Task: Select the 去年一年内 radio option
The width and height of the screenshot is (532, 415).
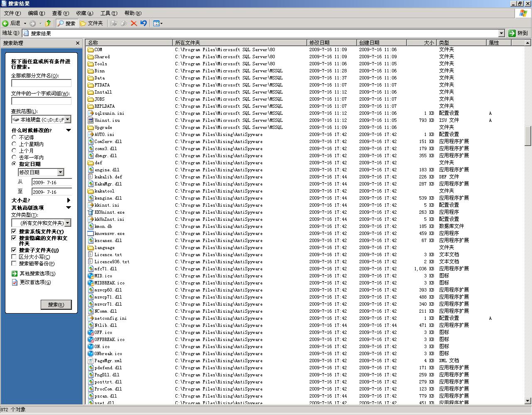Action: point(14,157)
